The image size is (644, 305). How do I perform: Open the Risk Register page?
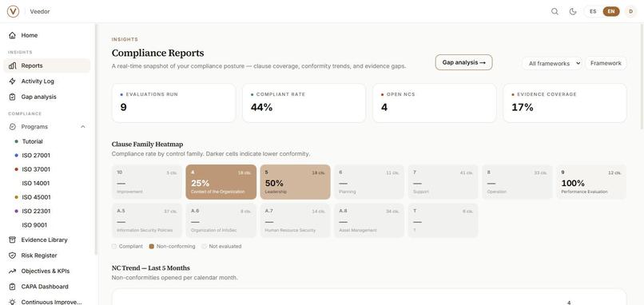(x=47, y=255)
